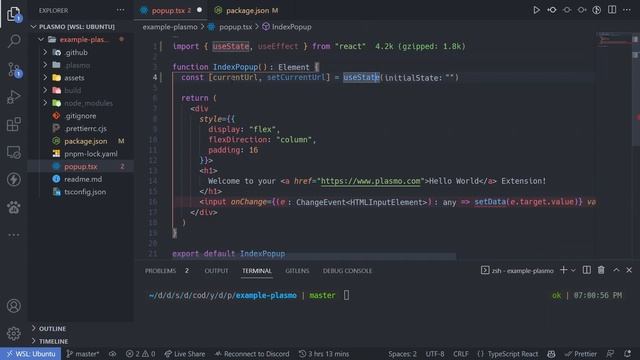Image resolution: width=640 pixels, height=360 pixels.
Task: Open the OUTPUT panel tab
Action: [x=216, y=271]
